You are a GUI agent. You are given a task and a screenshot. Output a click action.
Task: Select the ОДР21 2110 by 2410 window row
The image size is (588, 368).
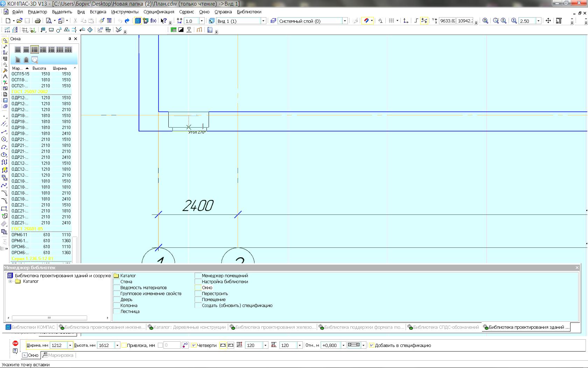[x=41, y=157]
